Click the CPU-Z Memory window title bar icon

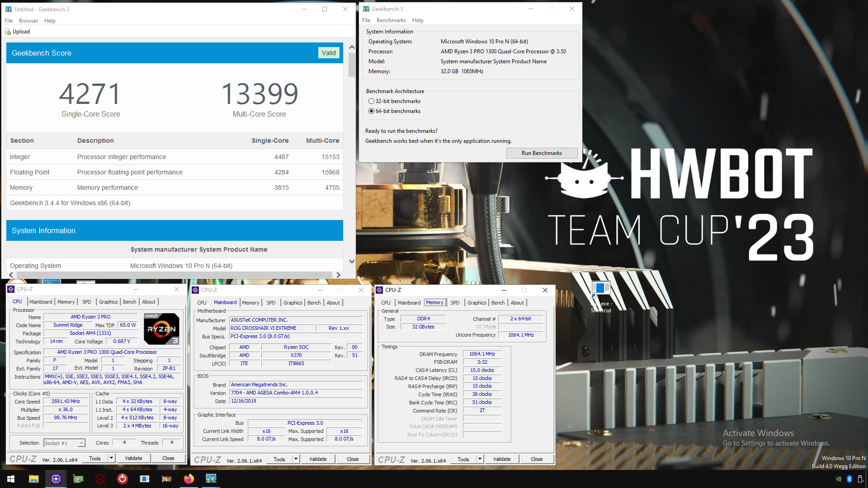coord(379,290)
